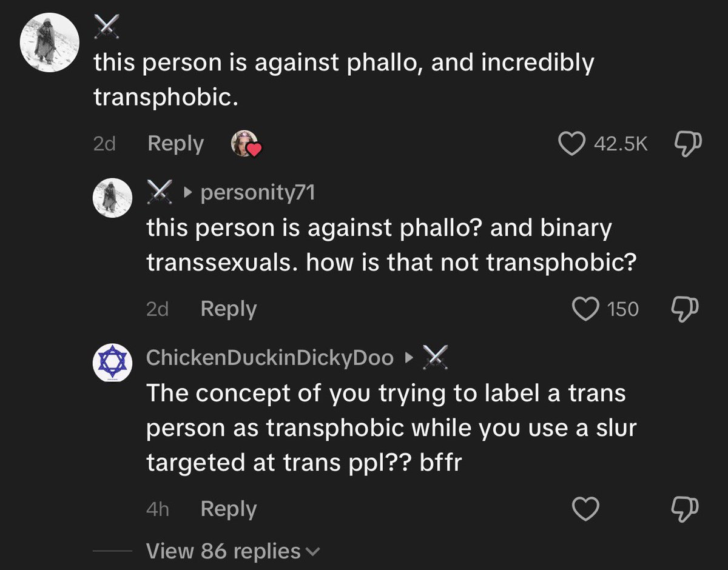Open ChickenDuckinDickyDoo's username link
Viewport: 728px width, 570px height.
click(x=270, y=358)
